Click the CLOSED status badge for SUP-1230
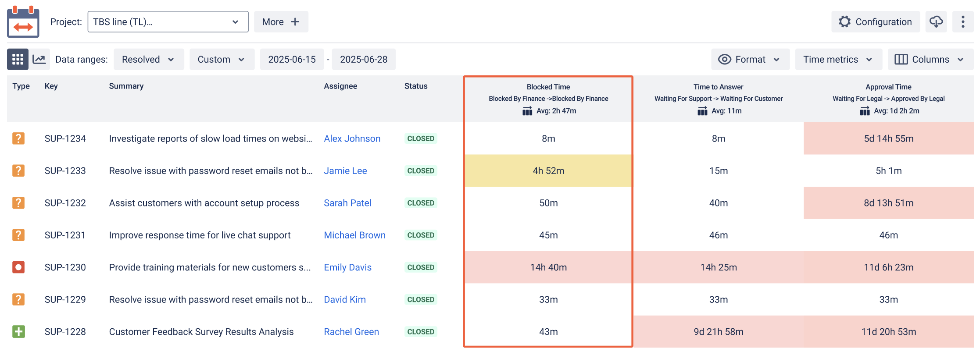Screen dimensions: 980x355 421,267
